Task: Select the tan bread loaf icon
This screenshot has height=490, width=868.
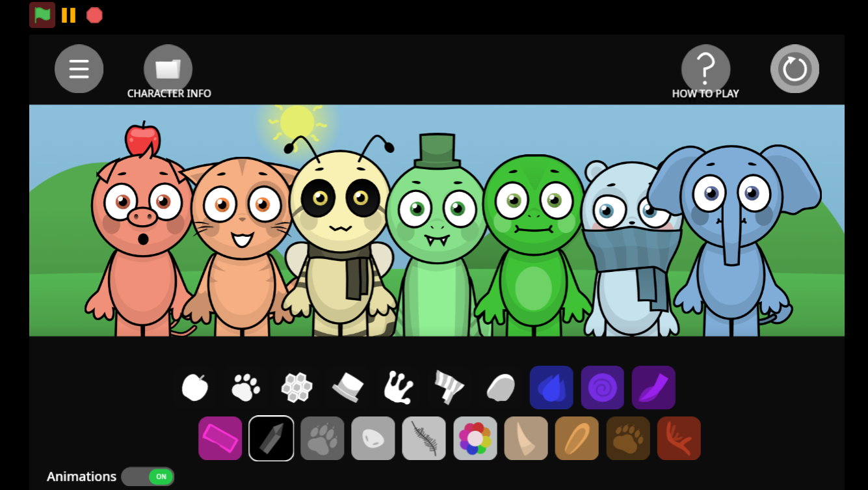Action: [x=577, y=439]
